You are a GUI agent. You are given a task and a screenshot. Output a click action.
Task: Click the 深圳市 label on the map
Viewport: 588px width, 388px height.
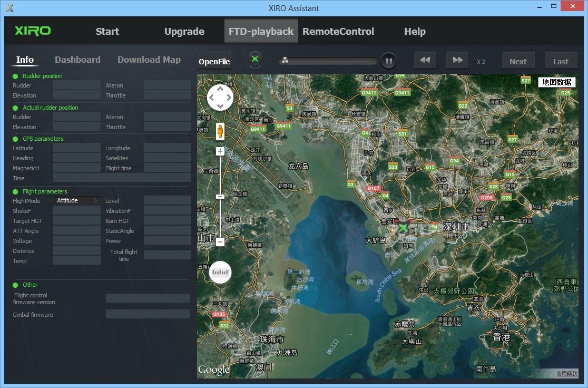456,226
